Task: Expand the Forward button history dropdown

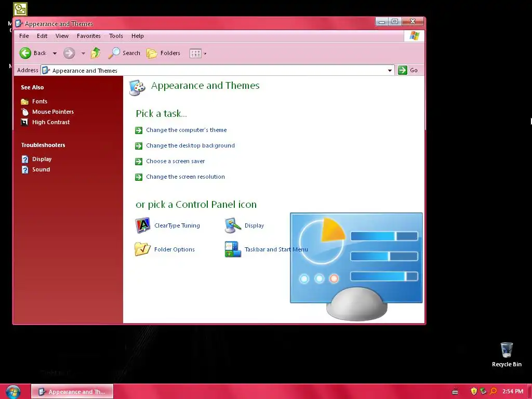Action: coord(83,54)
